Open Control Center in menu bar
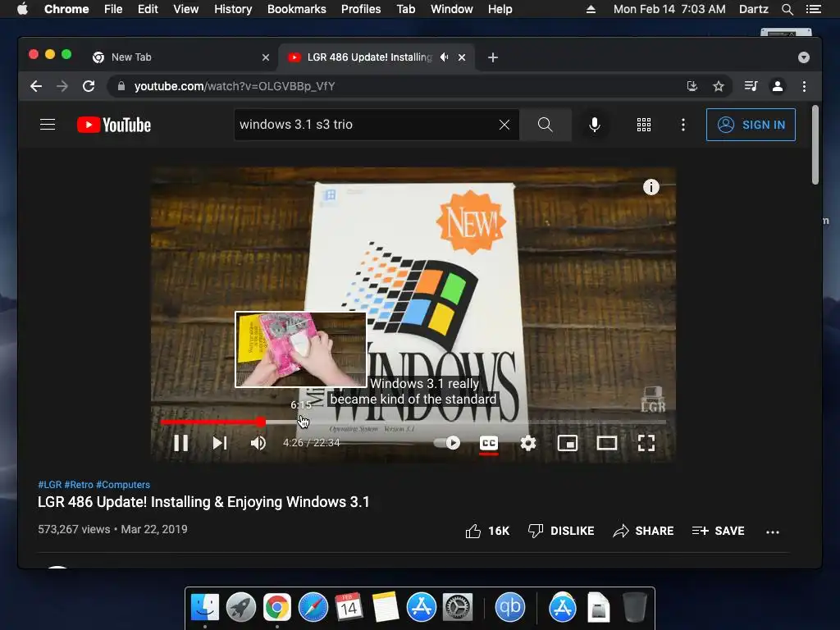This screenshot has width=840, height=630. (813, 9)
